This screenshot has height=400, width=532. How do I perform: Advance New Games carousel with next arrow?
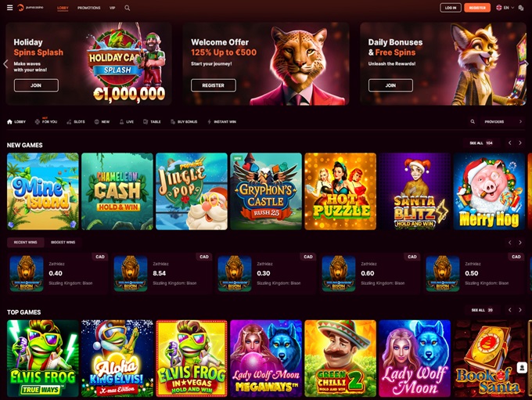520,143
